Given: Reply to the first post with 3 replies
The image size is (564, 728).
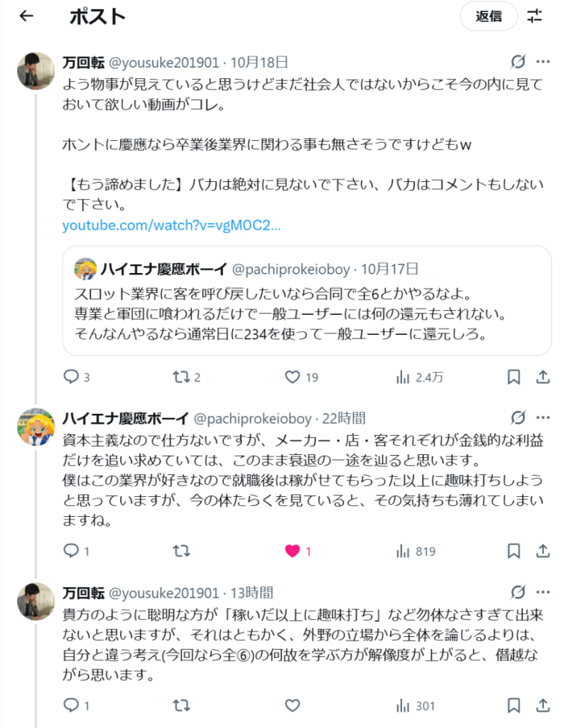Looking at the screenshot, I should (71, 377).
